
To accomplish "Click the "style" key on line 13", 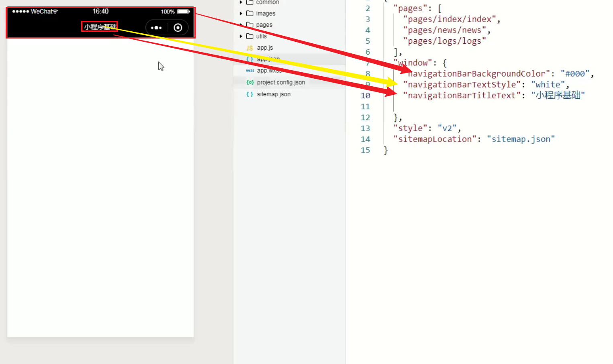I will click(x=410, y=128).
